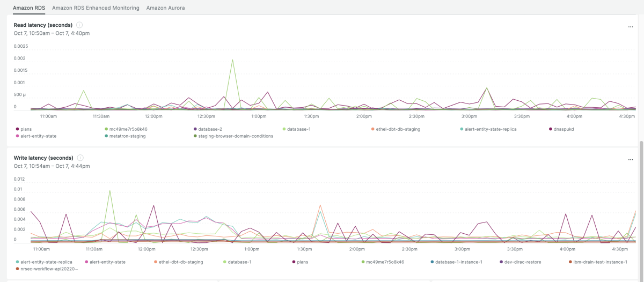Click the dnaspukd legend color dot
The width and height of the screenshot is (644, 282).
pos(551,129)
